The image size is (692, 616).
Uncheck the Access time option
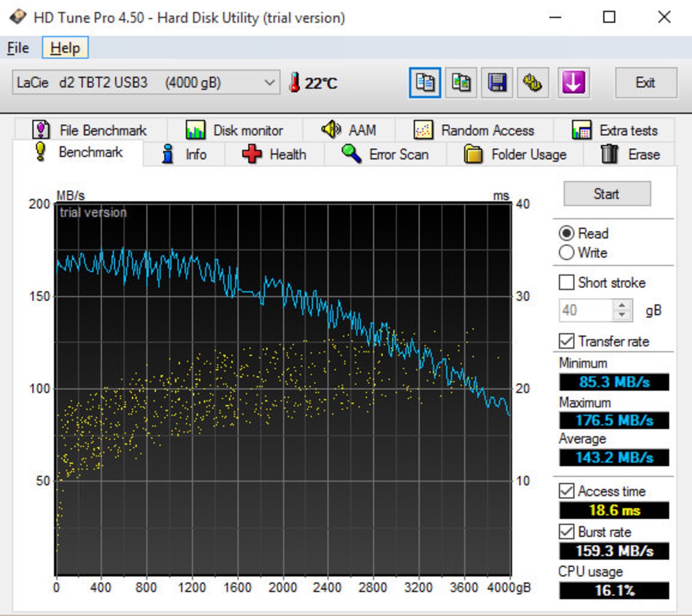[x=567, y=491]
